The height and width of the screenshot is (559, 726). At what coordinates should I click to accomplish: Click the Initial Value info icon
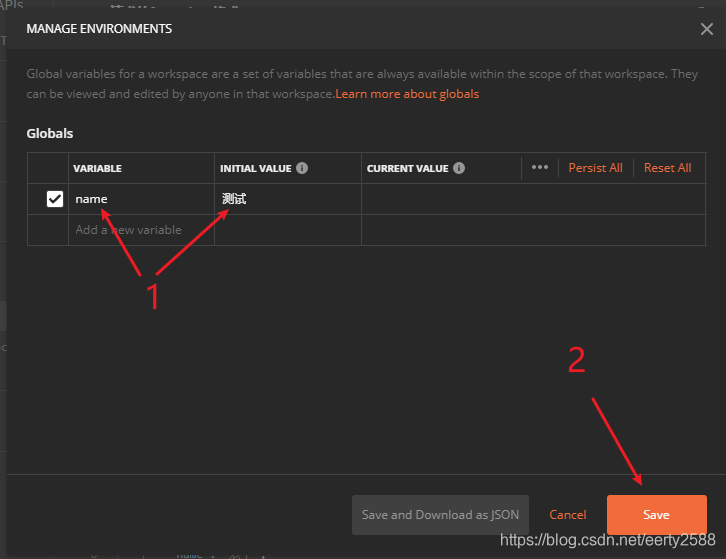(302, 168)
